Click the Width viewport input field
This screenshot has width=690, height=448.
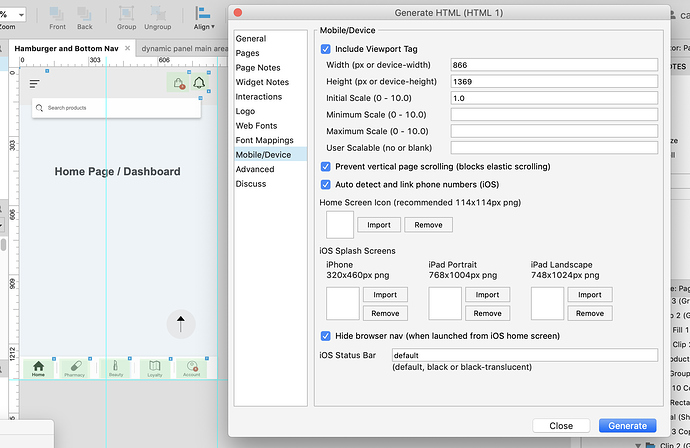554,65
